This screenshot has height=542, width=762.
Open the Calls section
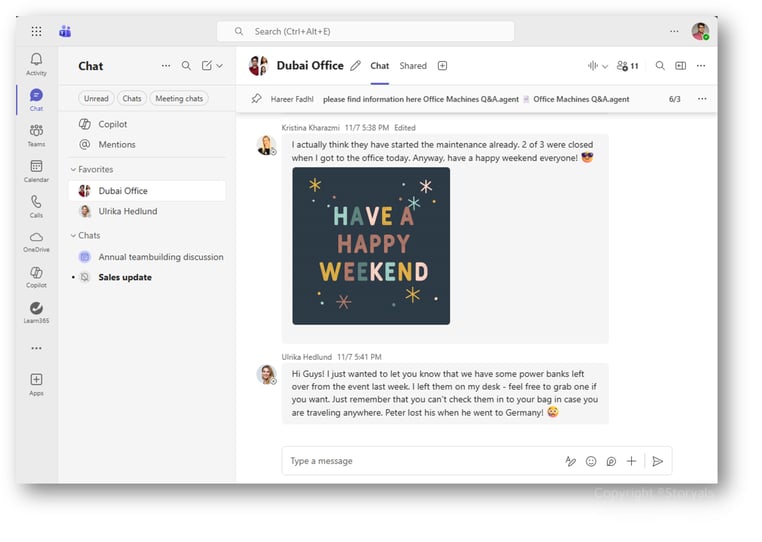coord(36,206)
